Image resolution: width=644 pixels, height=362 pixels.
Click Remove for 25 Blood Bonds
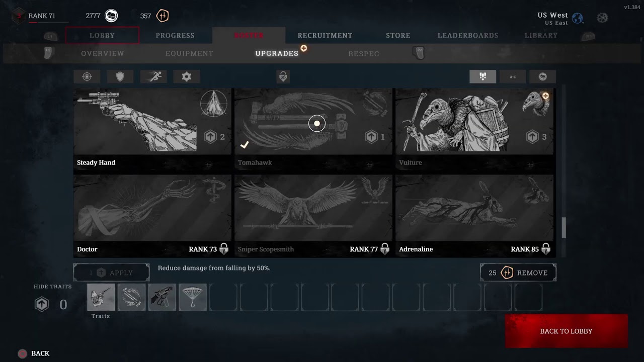point(518,273)
